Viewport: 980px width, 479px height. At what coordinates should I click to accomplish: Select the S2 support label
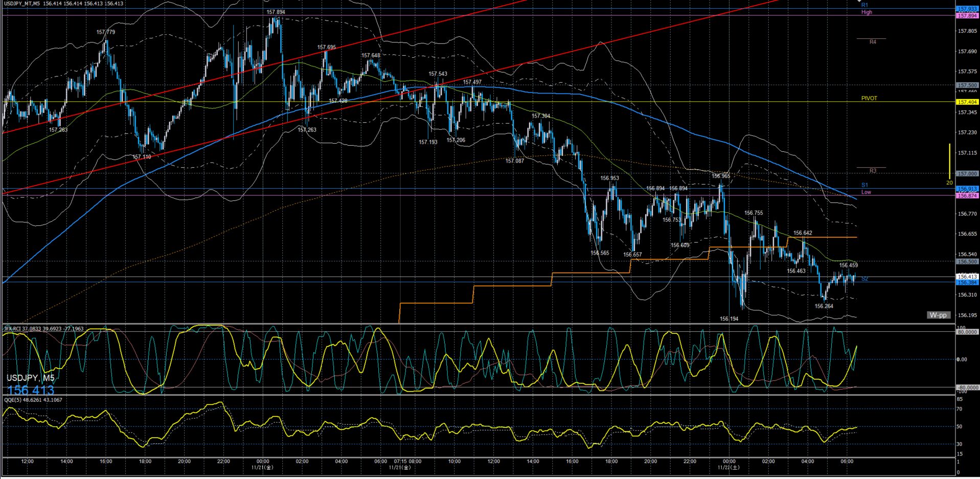[x=864, y=279]
